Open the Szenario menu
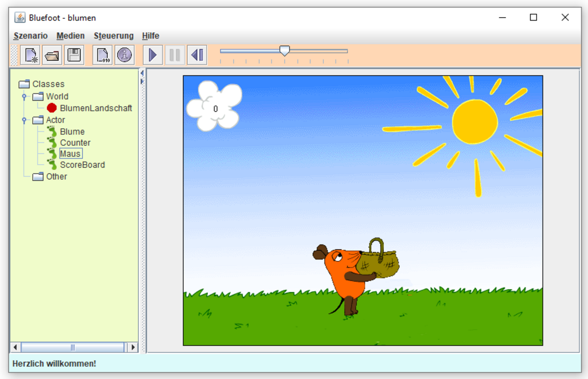 (x=30, y=36)
